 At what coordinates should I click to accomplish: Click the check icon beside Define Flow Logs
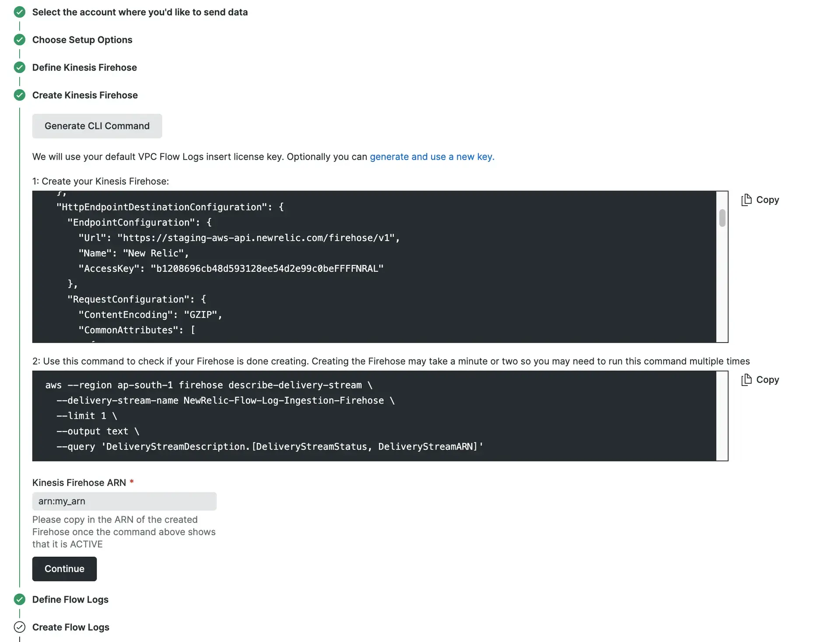tap(20, 599)
